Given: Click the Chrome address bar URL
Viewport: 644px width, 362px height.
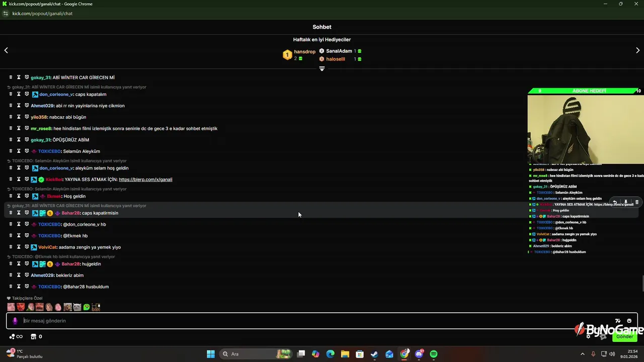Looking at the screenshot, I should (42, 14).
